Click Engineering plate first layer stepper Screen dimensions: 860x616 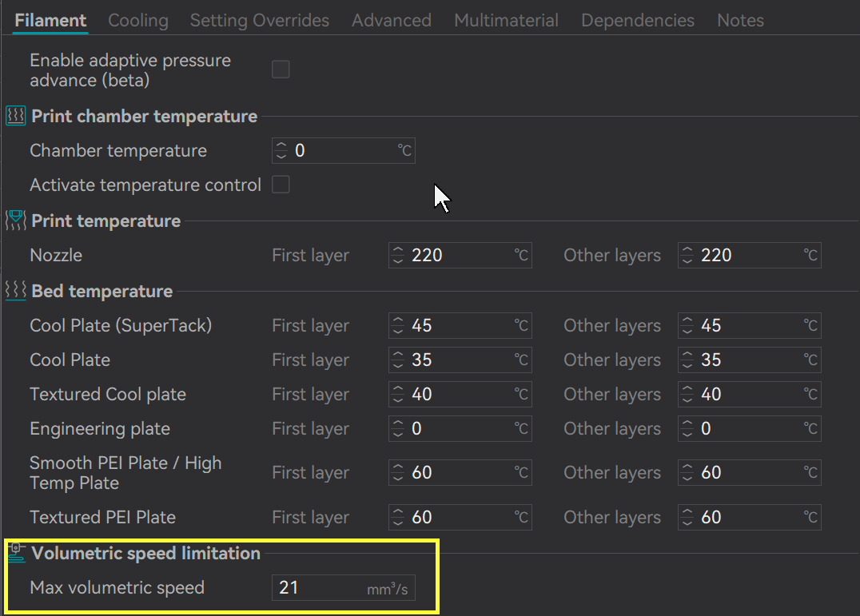tap(398, 429)
